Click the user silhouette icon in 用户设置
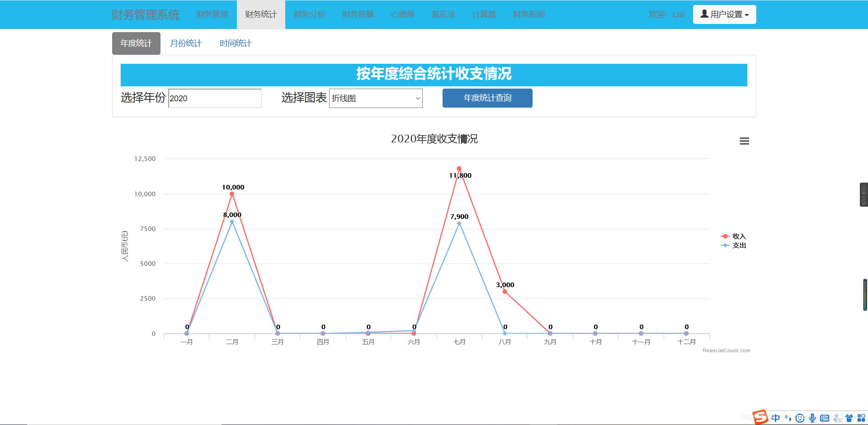Screen dimensions: 868x425 coord(704,14)
